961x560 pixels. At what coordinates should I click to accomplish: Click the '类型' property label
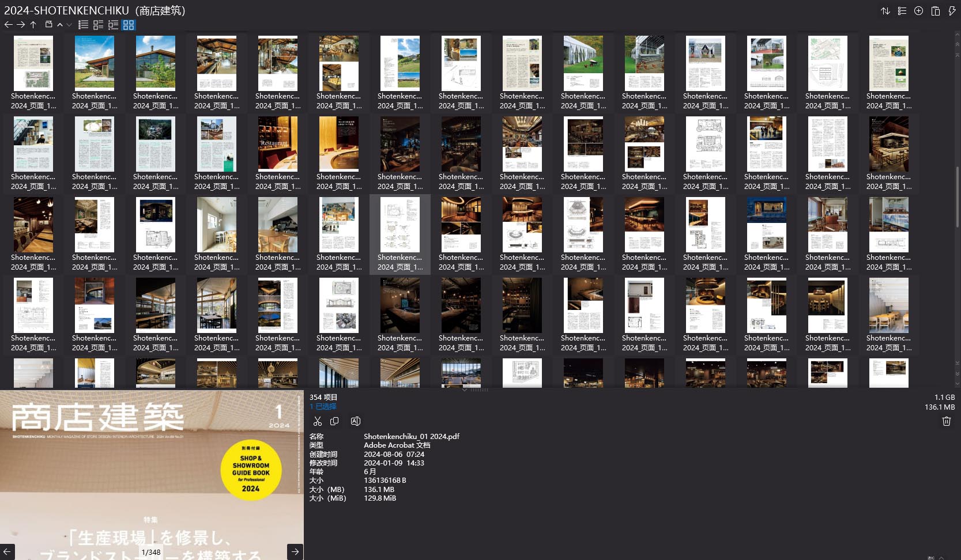pos(316,445)
